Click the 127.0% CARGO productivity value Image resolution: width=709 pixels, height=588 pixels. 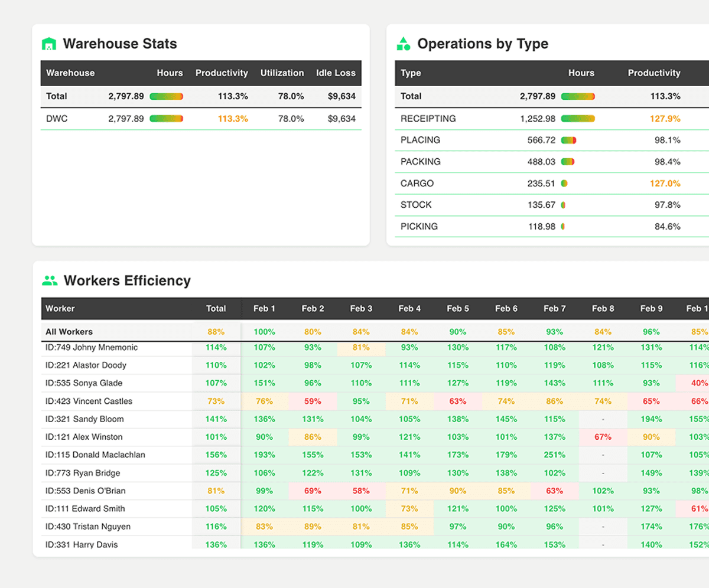pos(665,184)
